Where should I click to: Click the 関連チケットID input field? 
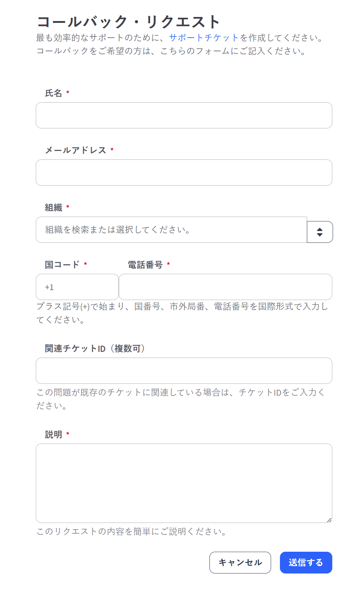(x=184, y=371)
